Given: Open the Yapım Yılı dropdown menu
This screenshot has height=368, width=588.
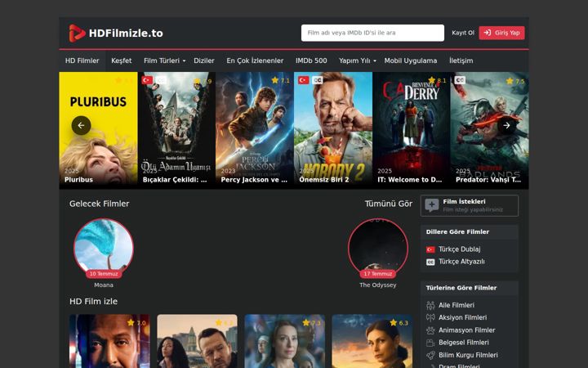Looking at the screenshot, I should 357,61.
